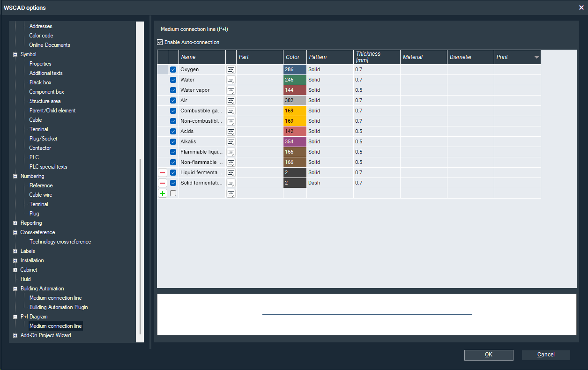Uncheck the Acids row checkbox
The height and width of the screenshot is (370, 588).
[173, 132]
